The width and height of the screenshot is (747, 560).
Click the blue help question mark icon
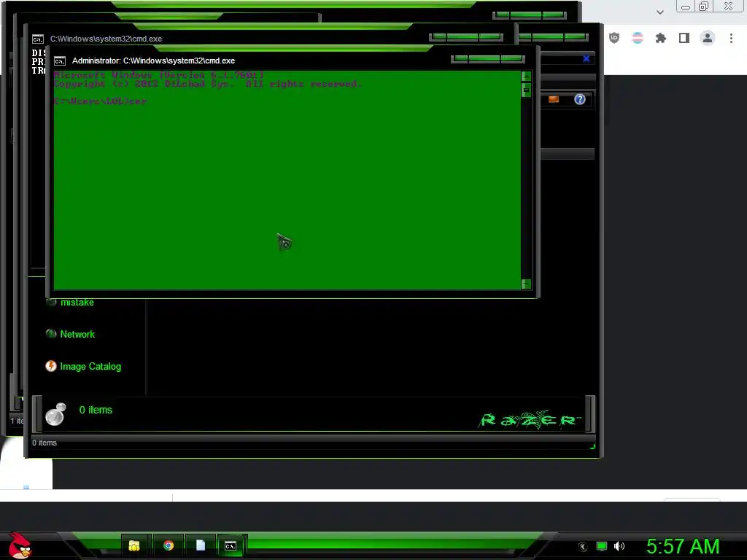(x=579, y=99)
